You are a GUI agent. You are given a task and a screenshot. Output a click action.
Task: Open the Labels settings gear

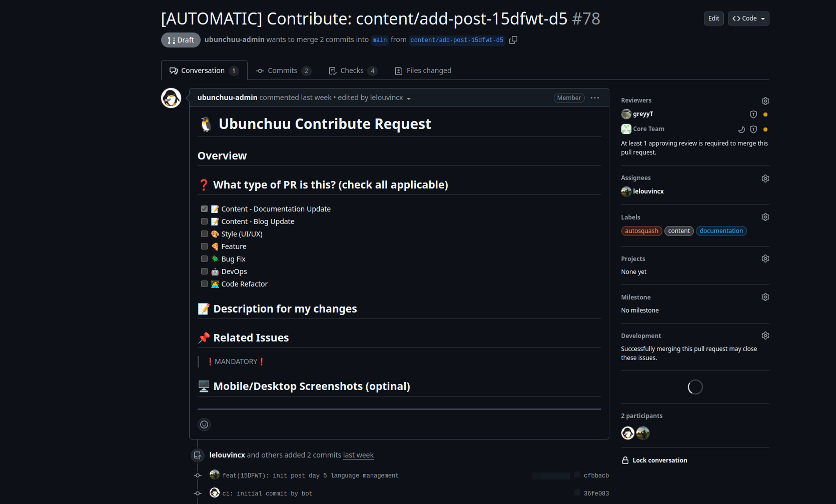pos(765,216)
